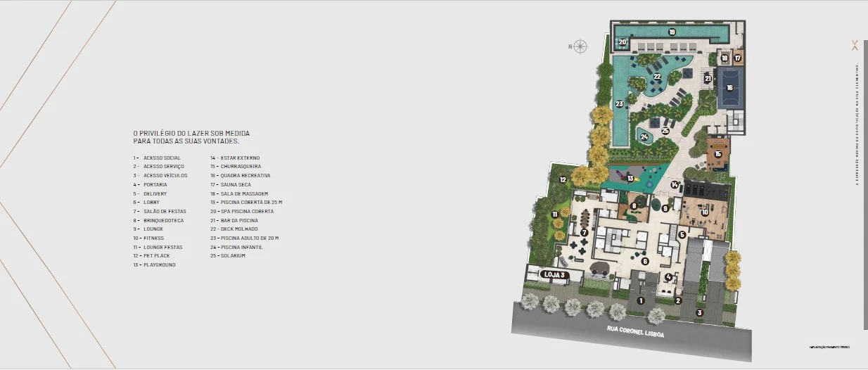This screenshot has width=868, height=370.
Task: Click the X logo at top right
Action: pos(855,46)
